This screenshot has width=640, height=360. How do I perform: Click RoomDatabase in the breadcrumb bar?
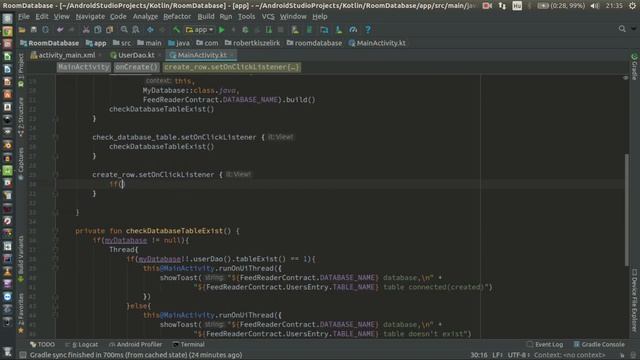point(49,43)
